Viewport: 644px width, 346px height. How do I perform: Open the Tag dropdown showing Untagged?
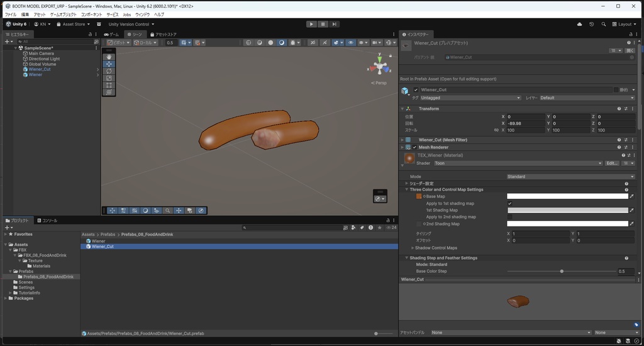point(470,98)
